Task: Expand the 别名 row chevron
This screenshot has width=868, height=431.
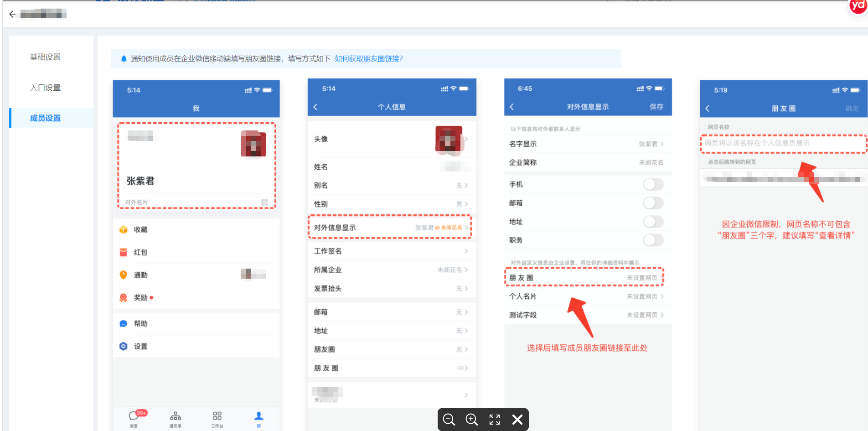Action: tap(466, 186)
